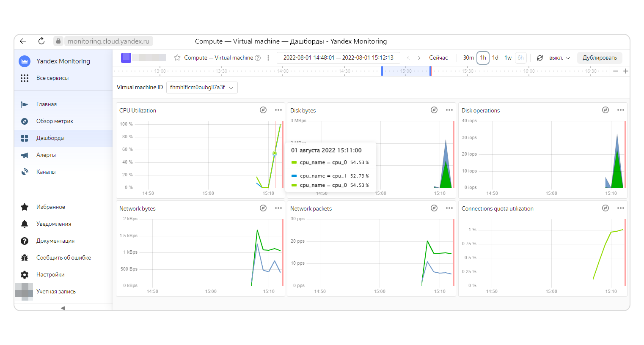This screenshot has width=644, height=345.
Task: Open Документация in the sidebar
Action: tap(63, 241)
